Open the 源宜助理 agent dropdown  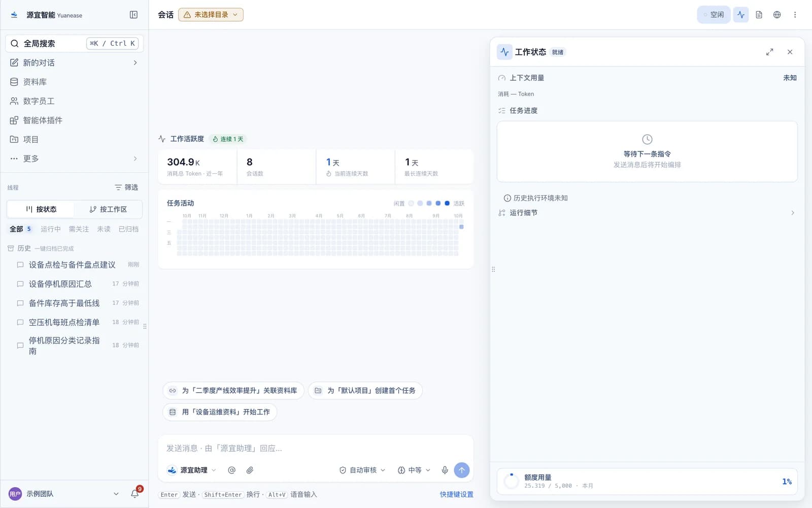(x=192, y=470)
